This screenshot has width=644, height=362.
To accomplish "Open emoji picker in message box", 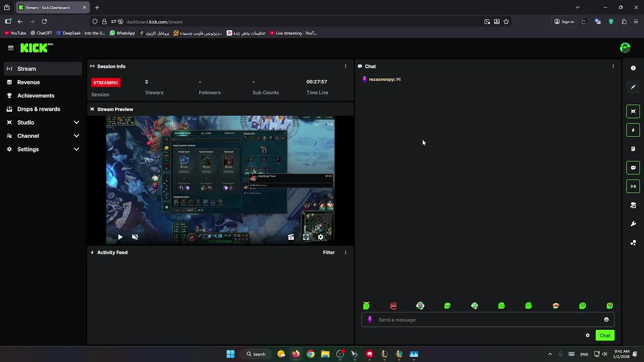I will (x=606, y=320).
